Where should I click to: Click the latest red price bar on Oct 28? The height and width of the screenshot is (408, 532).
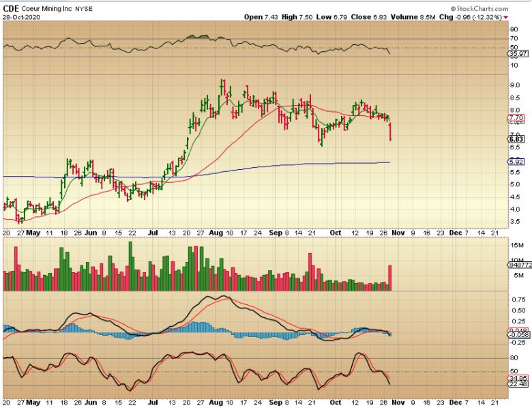pos(391,132)
